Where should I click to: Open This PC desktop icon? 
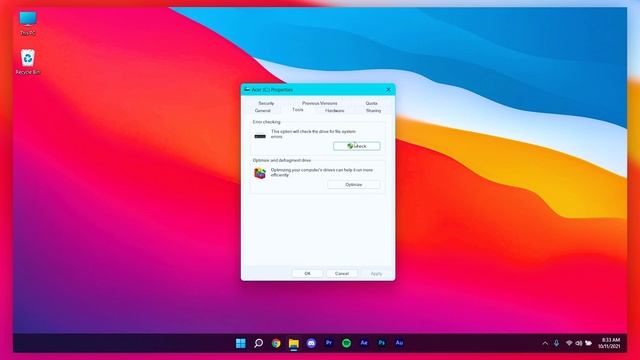(28, 23)
